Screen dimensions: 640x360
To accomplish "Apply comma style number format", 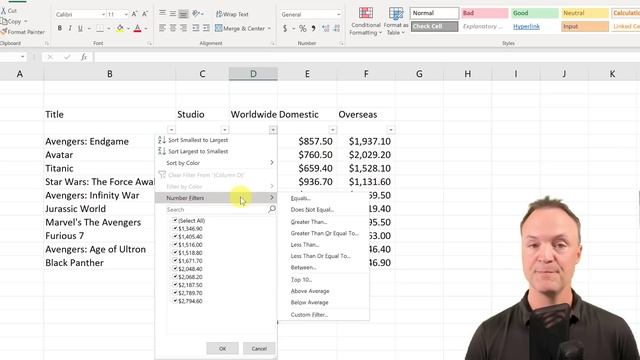I will click(x=313, y=28).
